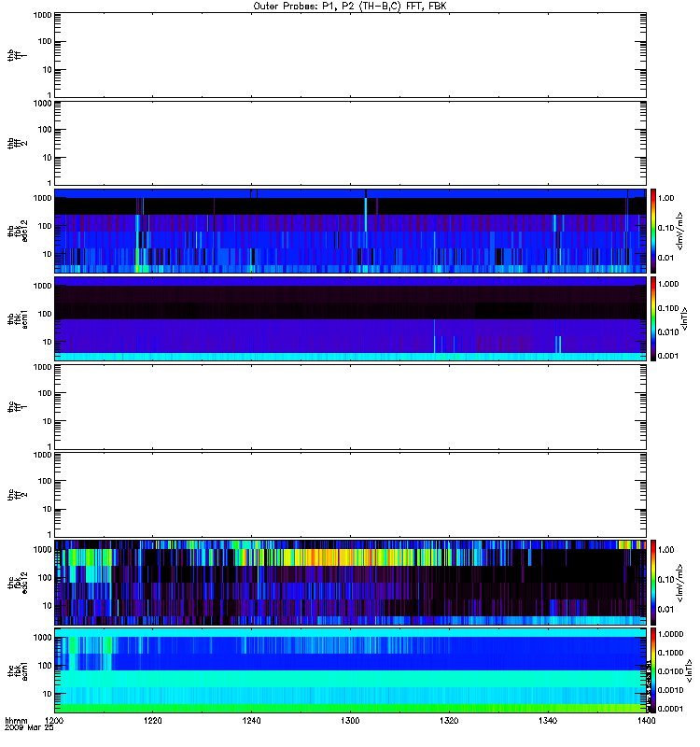
Task: Click the 0.0100 label on the thc scm1 color bar
Action: 670,671
